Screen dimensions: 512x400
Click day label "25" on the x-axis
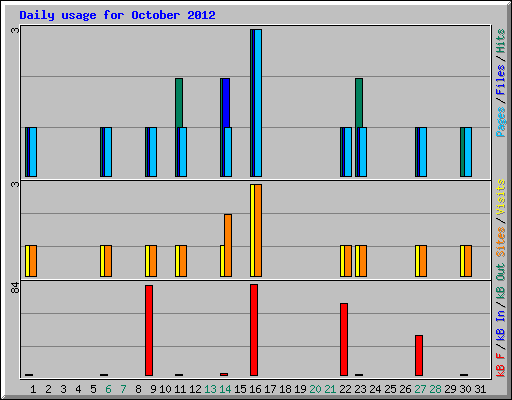390,389
